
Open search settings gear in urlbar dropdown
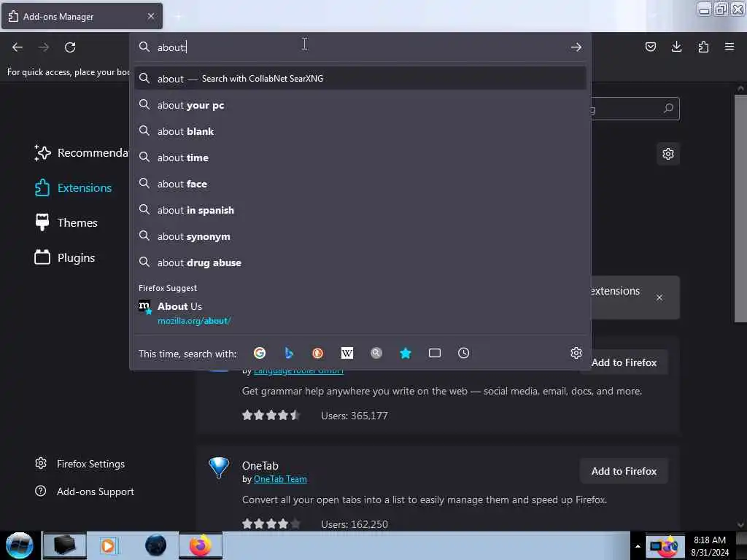[x=576, y=353]
